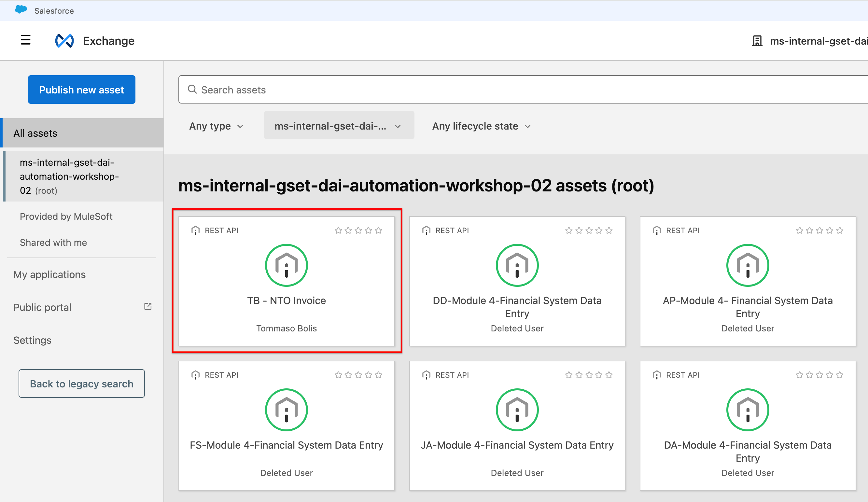Click REST API type icon on FS-Module 4 card

click(x=195, y=375)
